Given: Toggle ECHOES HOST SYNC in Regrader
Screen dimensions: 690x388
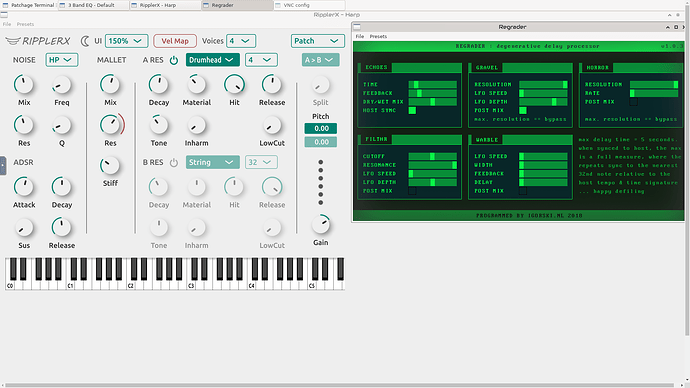Looking at the screenshot, I should point(412,110).
